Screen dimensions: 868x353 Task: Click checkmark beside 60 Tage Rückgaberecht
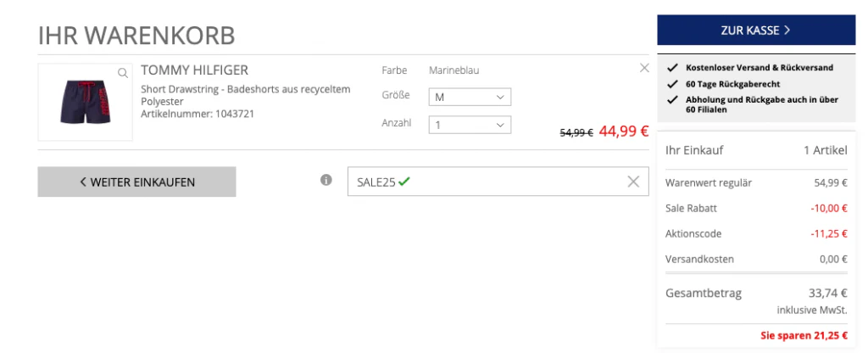[x=672, y=84]
